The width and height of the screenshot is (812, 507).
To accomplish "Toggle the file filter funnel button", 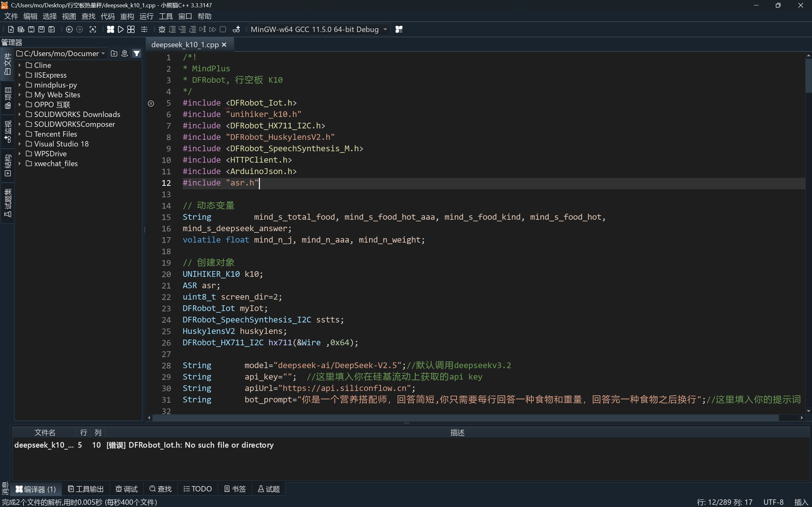I will coord(136,54).
